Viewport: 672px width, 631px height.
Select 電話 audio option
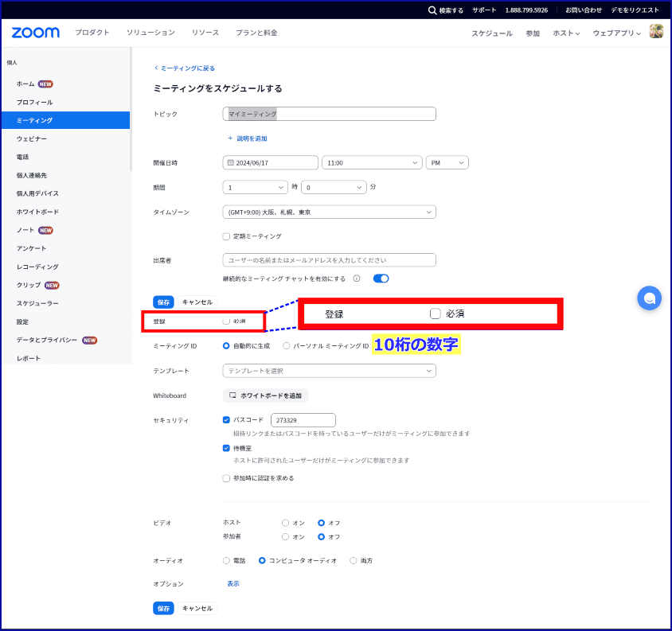click(226, 560)
